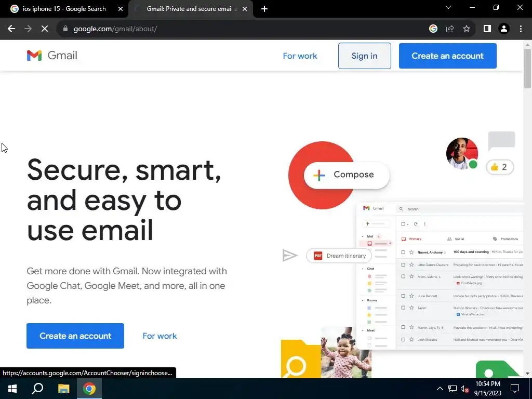The width and height of the screenshot is (532, 399).
Task: Open the Chrome profile avatar
Action: click(504, 29)
